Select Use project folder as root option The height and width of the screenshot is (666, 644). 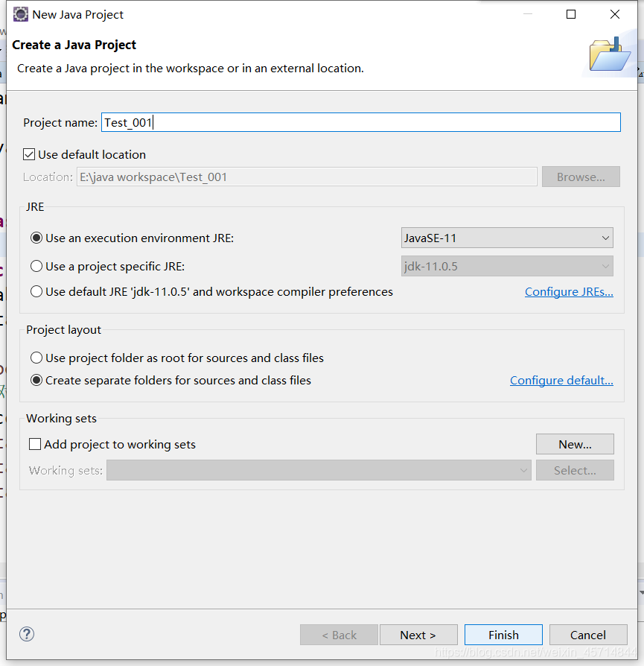pyautogui.click(x=36, y=358)
